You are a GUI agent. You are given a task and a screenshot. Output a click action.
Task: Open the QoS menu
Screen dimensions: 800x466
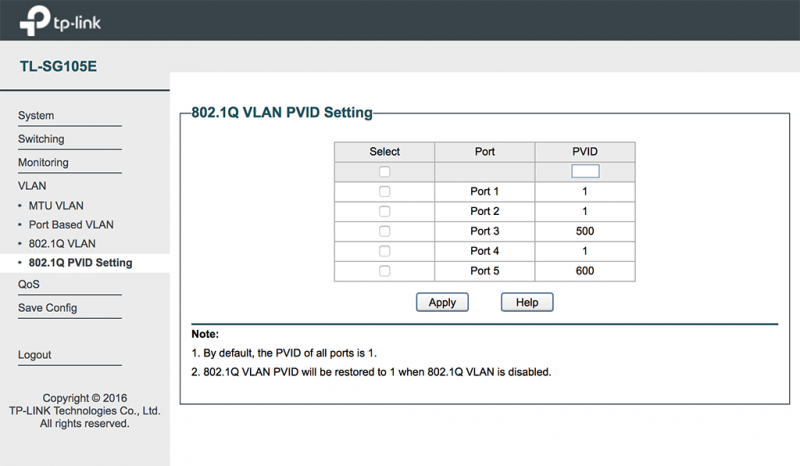pos(29,284)
